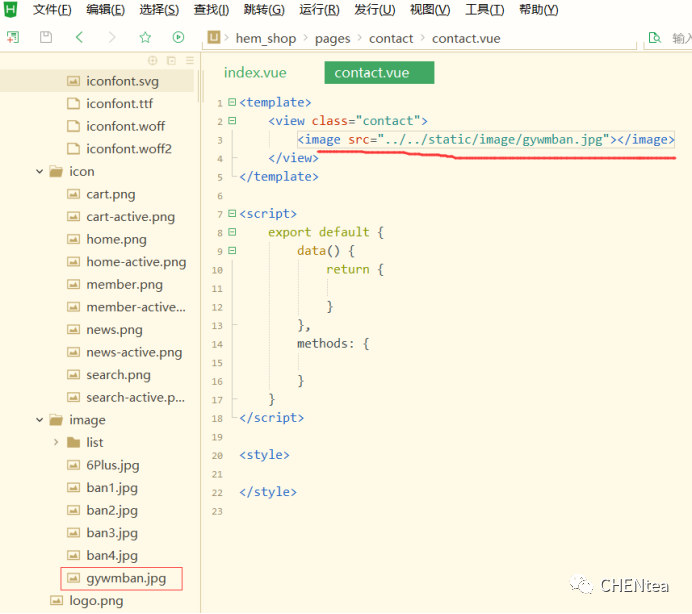Open logo.png file
The width and height of the screenshot is (692, 614).
tap(97, 601)
